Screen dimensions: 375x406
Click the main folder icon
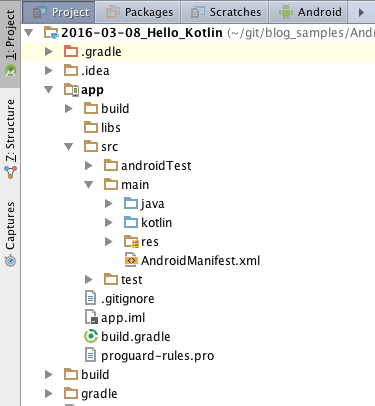coord(111,185)
